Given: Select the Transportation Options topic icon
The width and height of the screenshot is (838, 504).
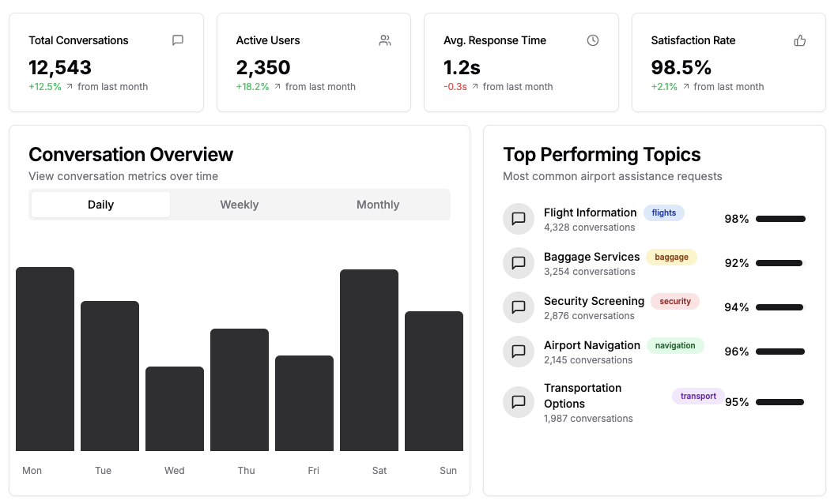Looking at the screenshot, I should pyautogui.click(x=519, y=402).
